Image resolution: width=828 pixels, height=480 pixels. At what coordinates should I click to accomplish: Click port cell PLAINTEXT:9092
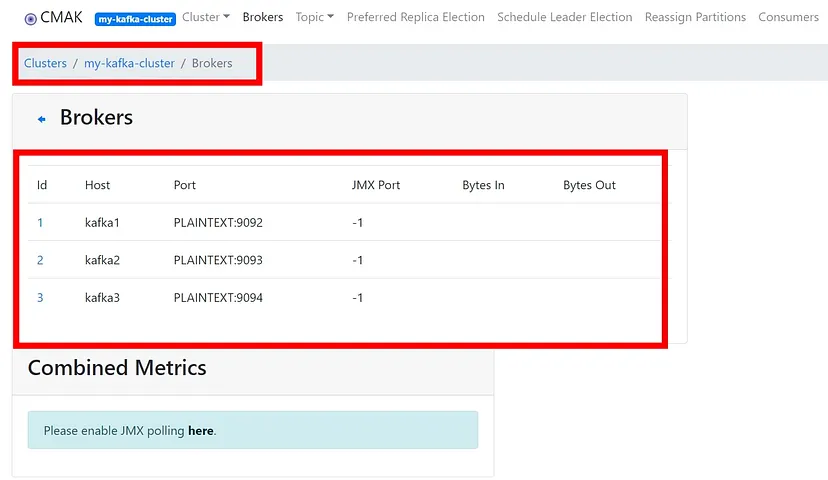pyautogui.click(x=218, y=223)
